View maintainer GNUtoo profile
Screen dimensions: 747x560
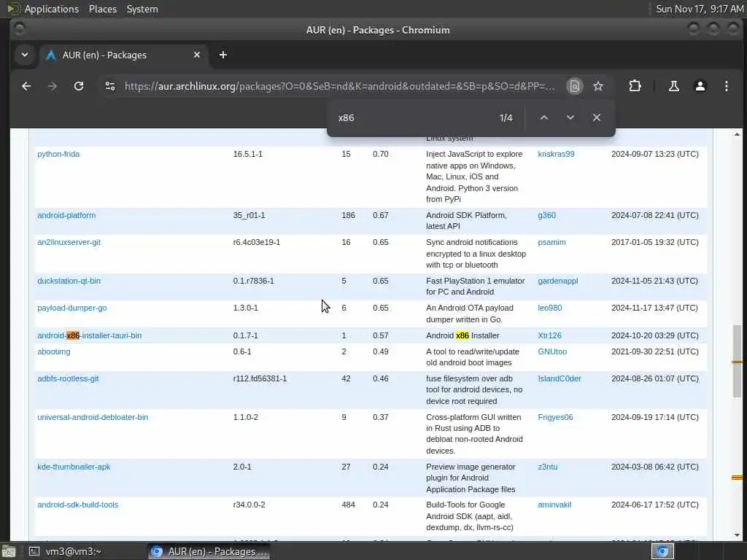(x=552, y=351)
